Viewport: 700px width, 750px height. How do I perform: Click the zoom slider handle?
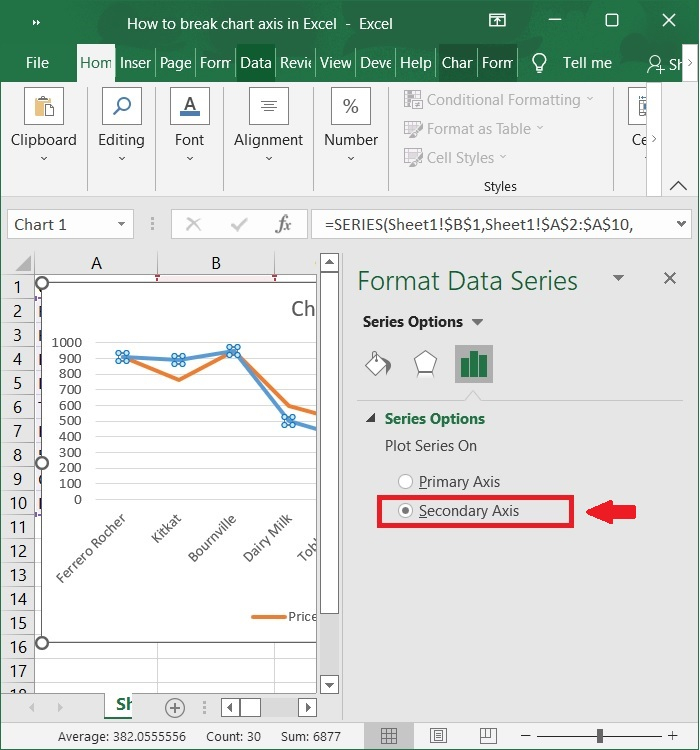[600, 736]
